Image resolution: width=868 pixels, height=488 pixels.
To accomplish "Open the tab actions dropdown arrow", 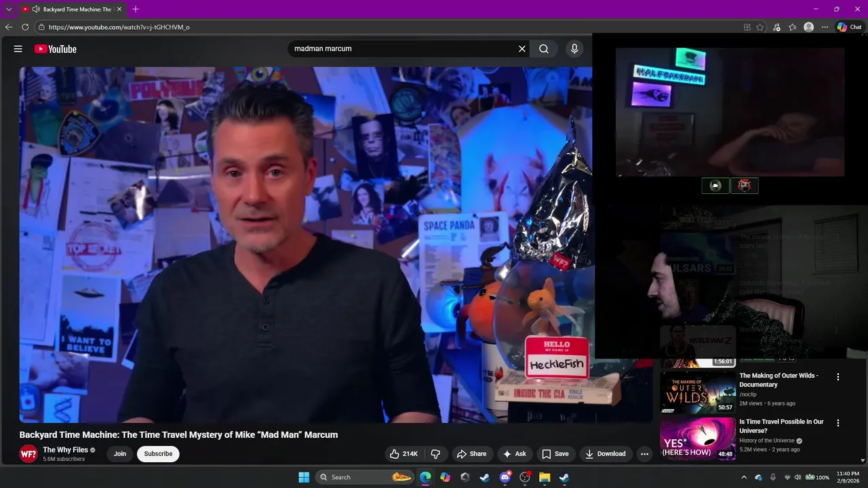I will (x=9, y=9).
